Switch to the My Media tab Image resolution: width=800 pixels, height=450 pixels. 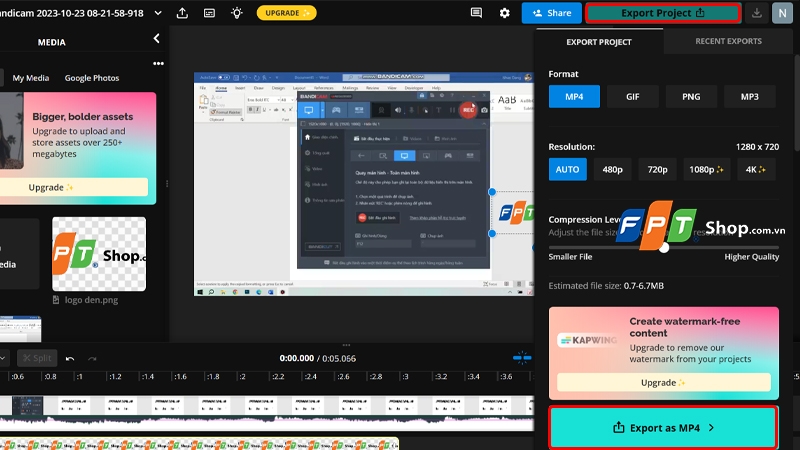pyautogui.click(x=31, y=78)
